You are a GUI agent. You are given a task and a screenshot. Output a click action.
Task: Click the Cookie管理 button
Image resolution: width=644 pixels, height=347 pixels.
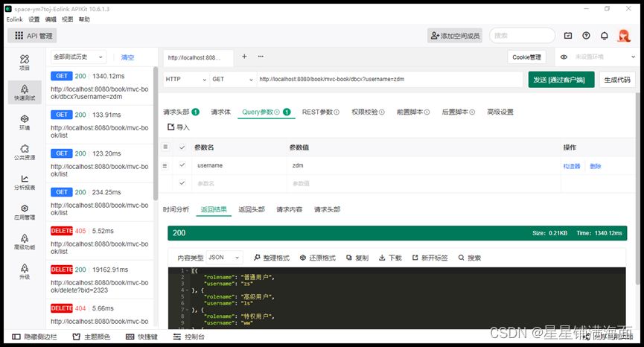pyautogui.click(x=526, y=57)
